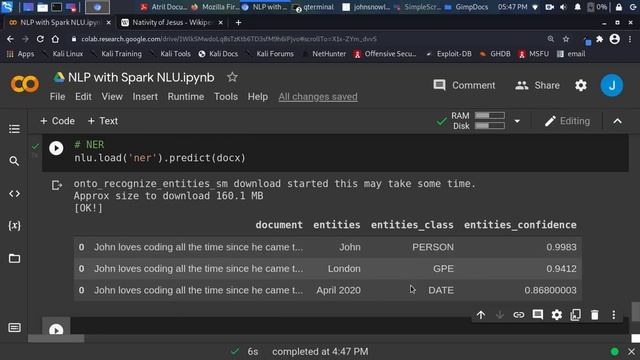
Task: Open the find and replace sidebar icon
Action: pos(14,161)
